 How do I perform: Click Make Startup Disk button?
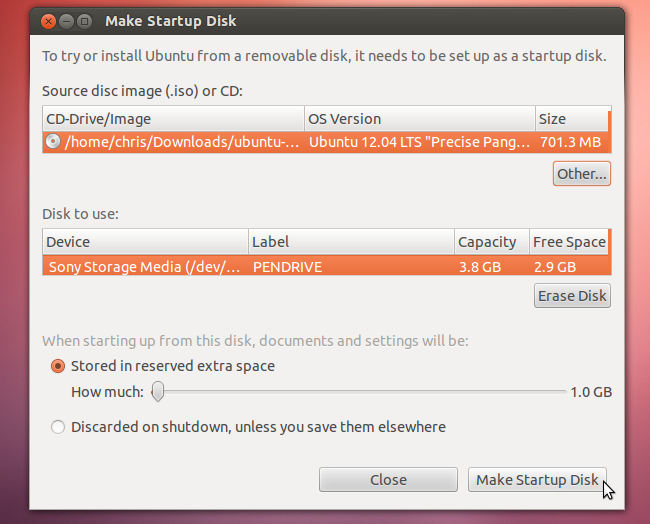537,480
